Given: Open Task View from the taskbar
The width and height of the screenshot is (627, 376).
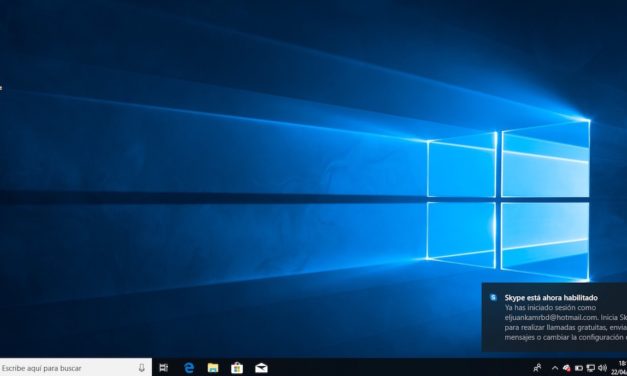Looking at the screenshot, I should [x=164, y=368].
